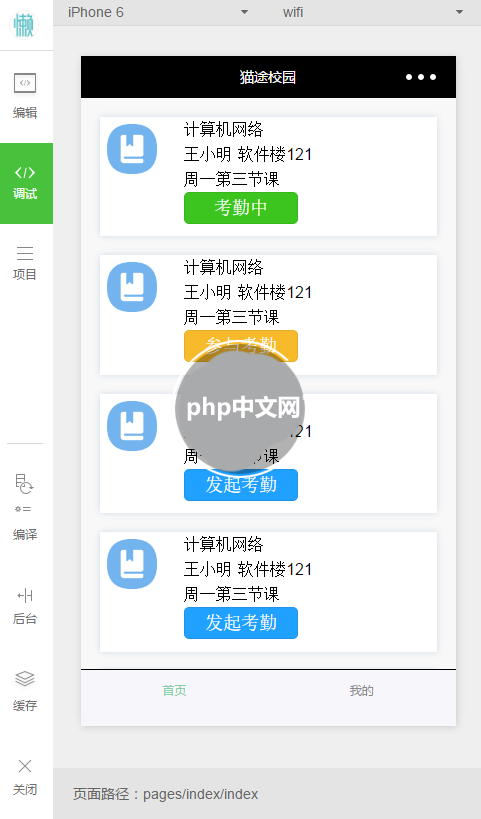Switch to the 我的 tab
Image resolution: width=481 pixels, height=819 pixels.
tap(361, 691)
